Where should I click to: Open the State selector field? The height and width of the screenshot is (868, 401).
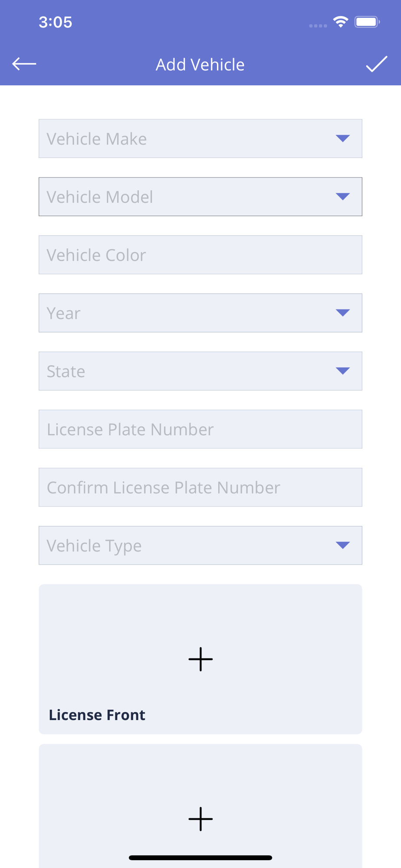coord(200,371)
